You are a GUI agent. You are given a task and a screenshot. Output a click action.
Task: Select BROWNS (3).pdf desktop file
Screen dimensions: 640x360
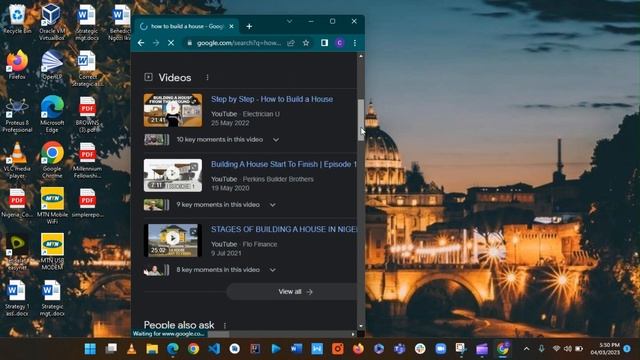pyautogui.click(x=87, y=114)
